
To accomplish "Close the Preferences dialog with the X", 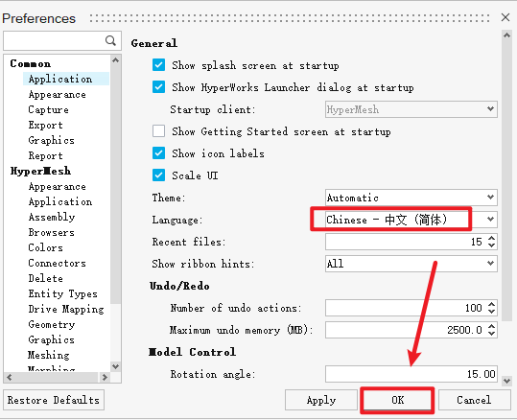I will point(505,17).
